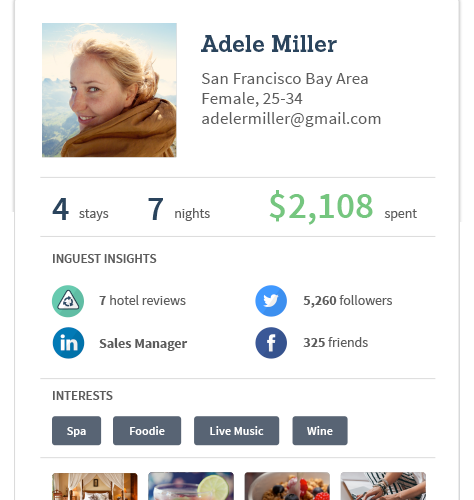Open the 325 friends link

336,343
